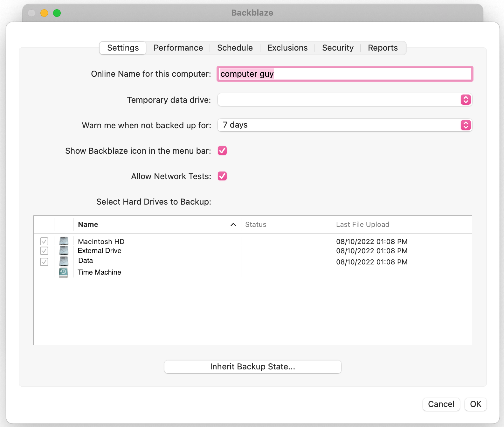The height and width of the screenshot is (427, 504).
Task: Click the OK button
Action: (x=476, y=404)
